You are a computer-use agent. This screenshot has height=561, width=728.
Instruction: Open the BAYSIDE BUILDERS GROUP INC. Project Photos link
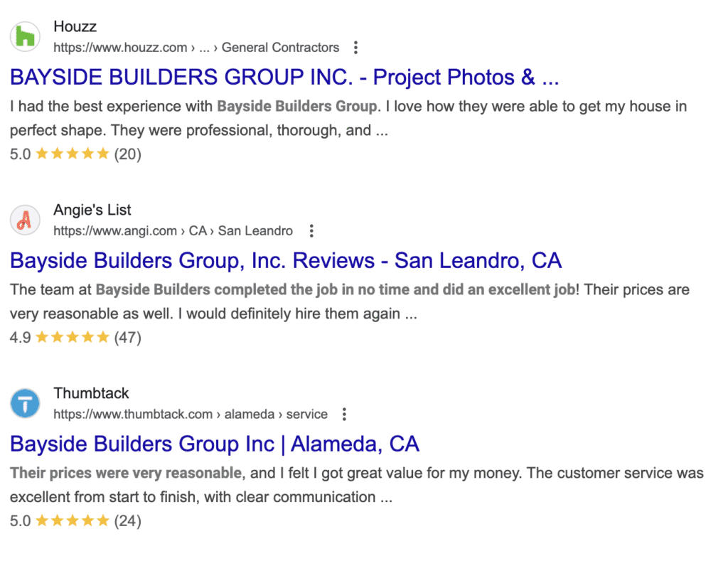284,77
